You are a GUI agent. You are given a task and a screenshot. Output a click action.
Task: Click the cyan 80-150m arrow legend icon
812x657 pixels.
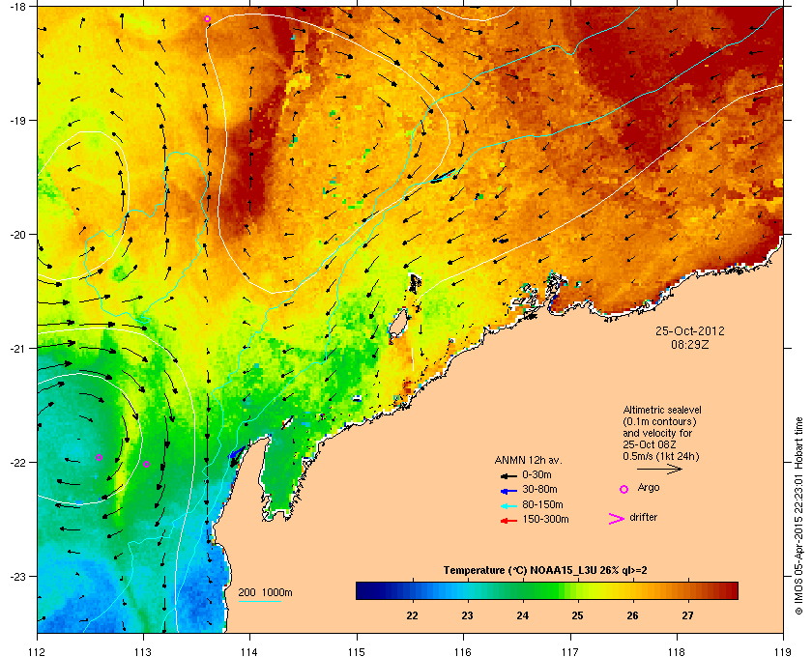click(x=508, y=505)
